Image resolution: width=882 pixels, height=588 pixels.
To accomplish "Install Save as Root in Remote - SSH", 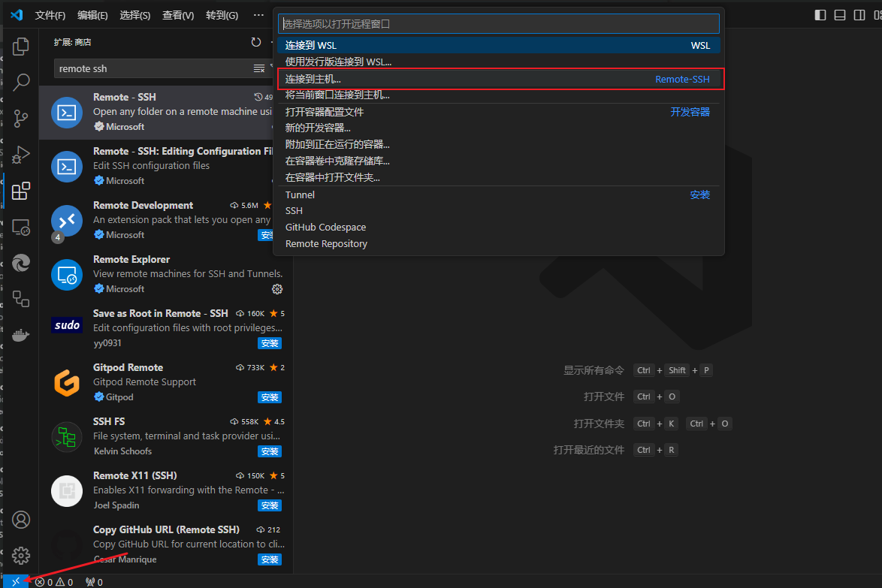I will pyautogui.click(x=270, y=343).
